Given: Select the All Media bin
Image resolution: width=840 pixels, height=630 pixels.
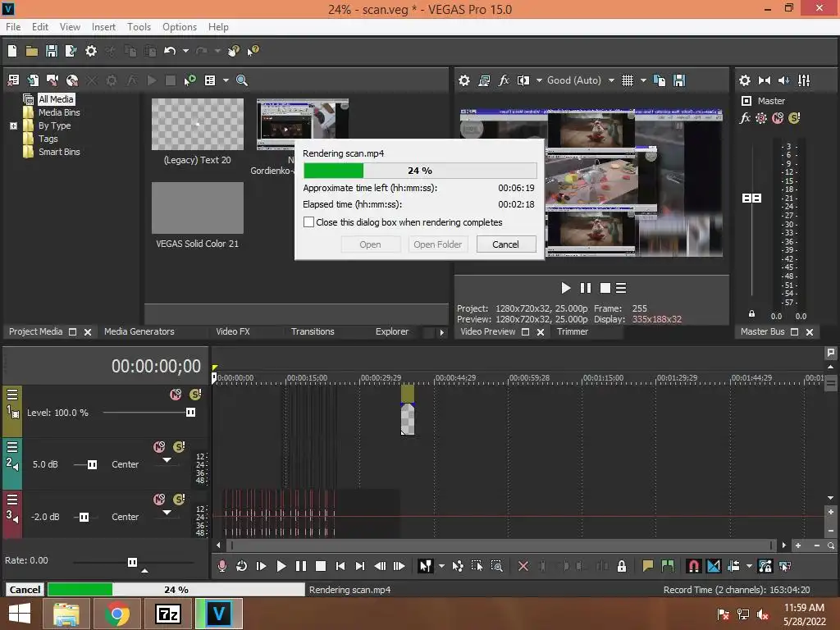Looking at the screenshot, I should (x=56, y=99).
